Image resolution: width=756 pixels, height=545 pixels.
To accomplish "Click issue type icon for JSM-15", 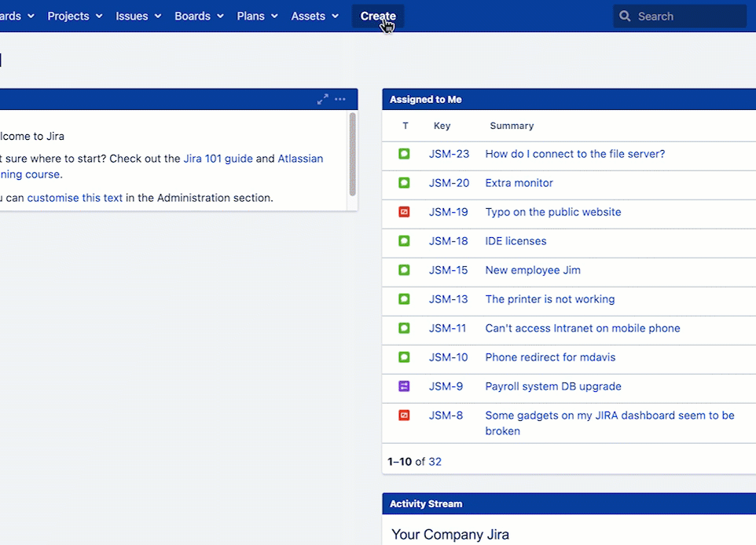I will pyautogui.click(x=404, y=270).
